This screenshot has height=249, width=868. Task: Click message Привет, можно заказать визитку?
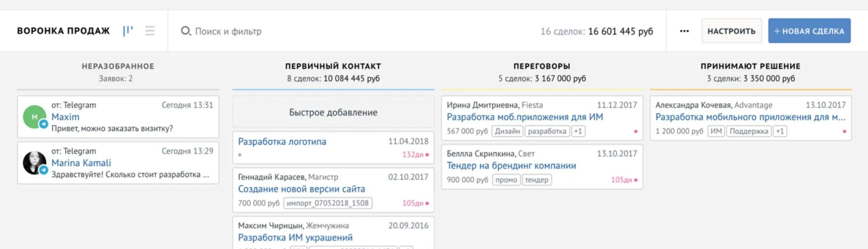pos(112,128)
